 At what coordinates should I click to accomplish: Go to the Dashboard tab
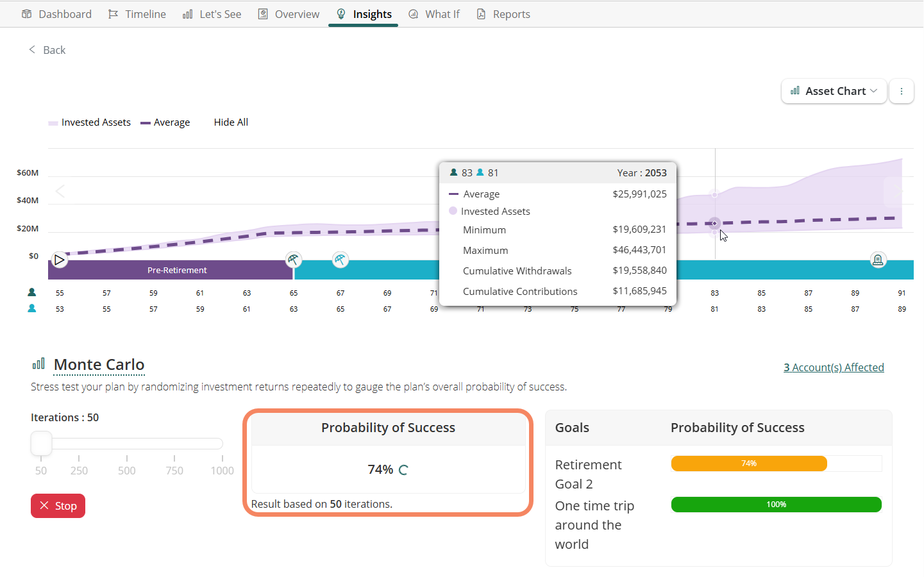[56, 14]
